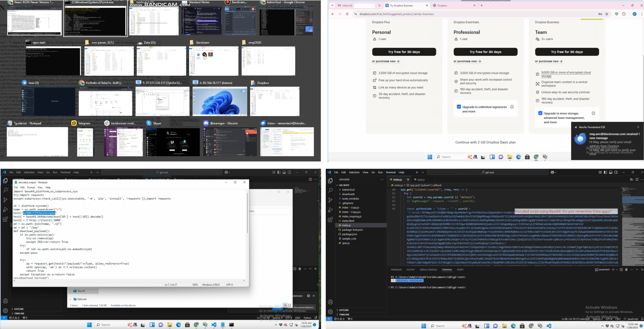Click Chrome reload page icon
Screen dimensions: 644x329
point(347,14)
